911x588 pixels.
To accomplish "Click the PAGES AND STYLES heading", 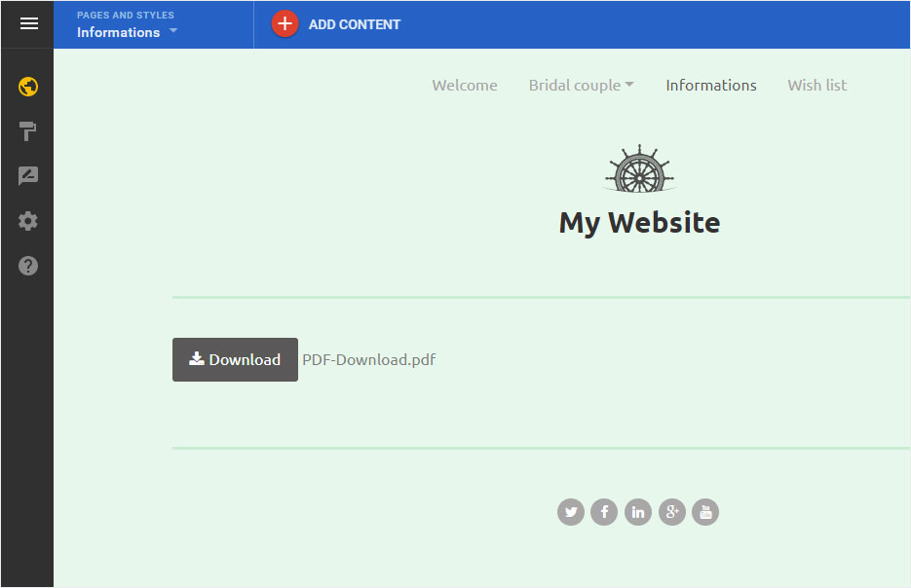I will pyautogui.click(x=126, y=16).
